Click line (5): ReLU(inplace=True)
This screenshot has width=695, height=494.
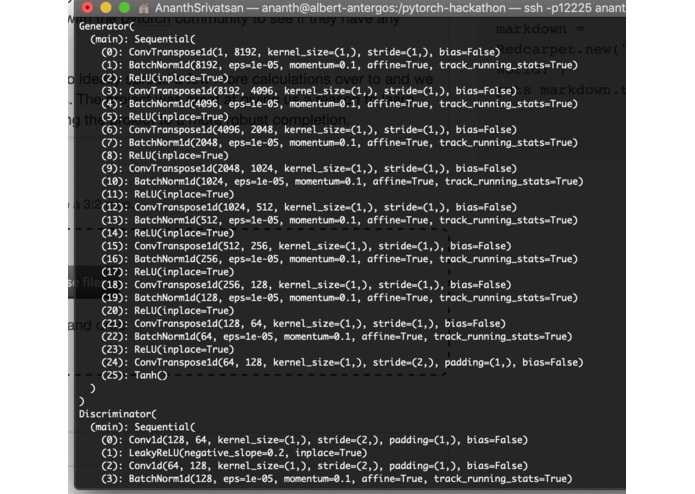tap(165, 117)
